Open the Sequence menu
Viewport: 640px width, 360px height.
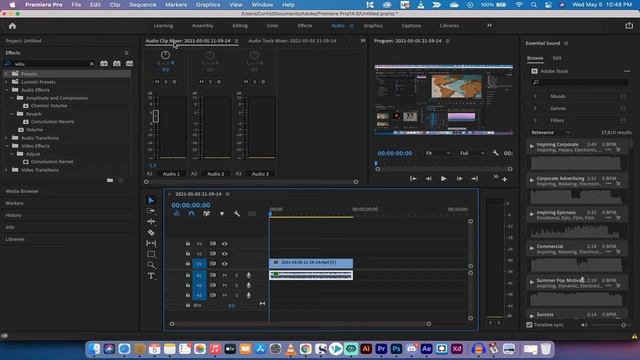142,5
